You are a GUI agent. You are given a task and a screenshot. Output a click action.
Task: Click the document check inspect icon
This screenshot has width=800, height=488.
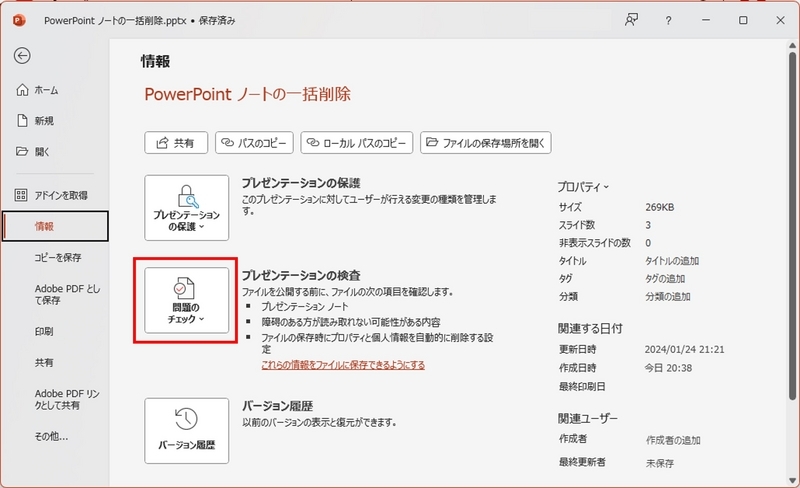[184, 288]
